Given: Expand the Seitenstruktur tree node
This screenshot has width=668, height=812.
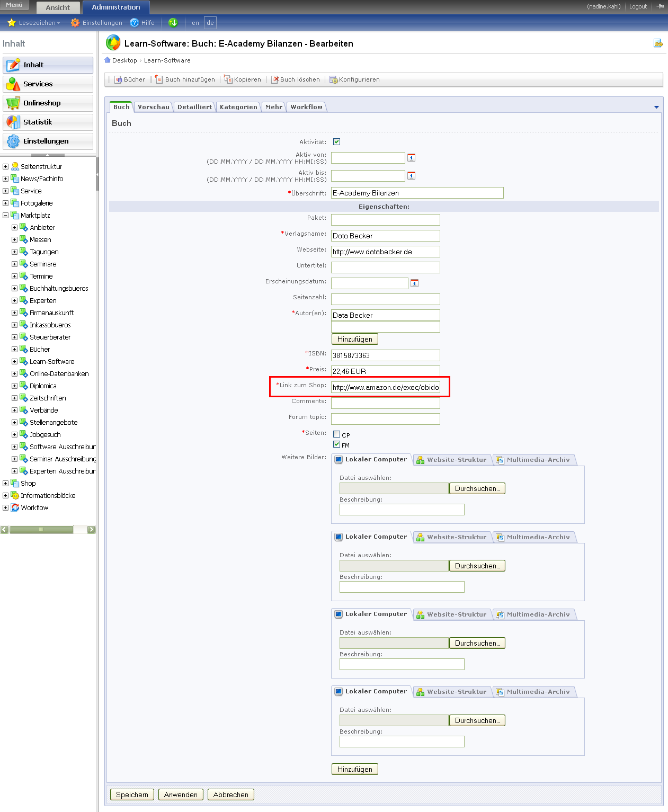Looking at the screenshot, I should coord(5,166).
